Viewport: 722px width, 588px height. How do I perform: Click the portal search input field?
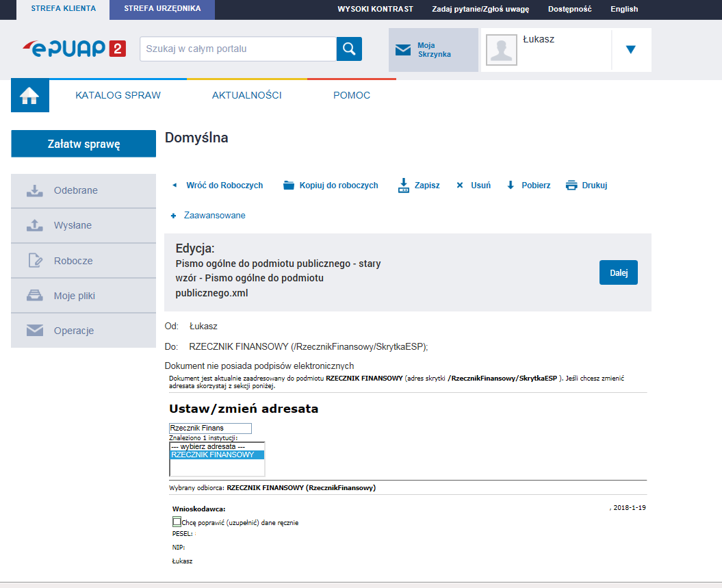[x=237, y=49]
